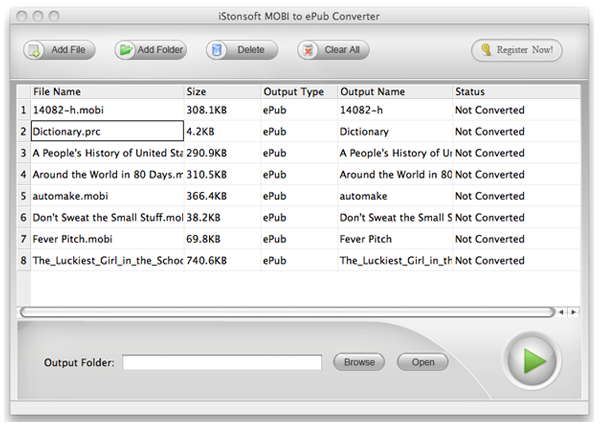The image size is (600, 424).
Task: Start conversion with the green play button
Action: coord(532,361)
